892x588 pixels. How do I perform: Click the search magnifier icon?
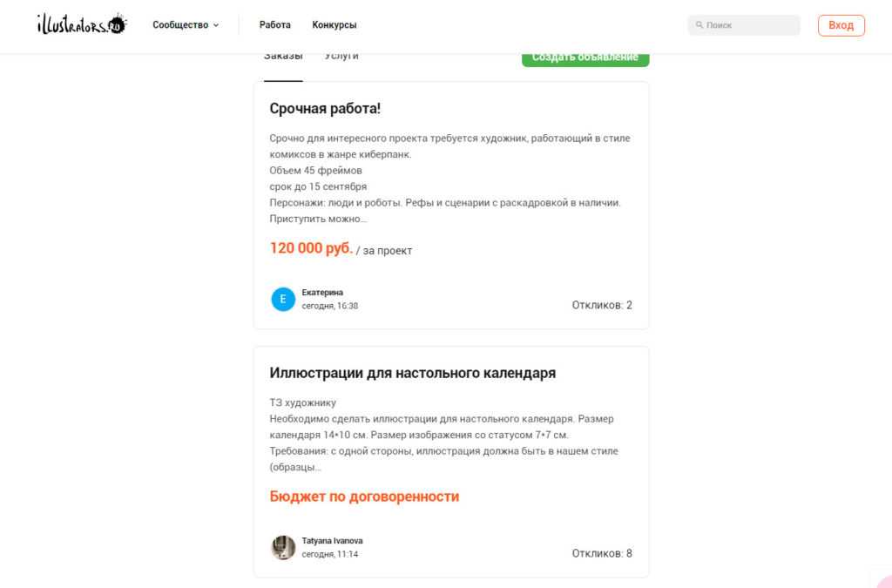(x=699, y=25)
